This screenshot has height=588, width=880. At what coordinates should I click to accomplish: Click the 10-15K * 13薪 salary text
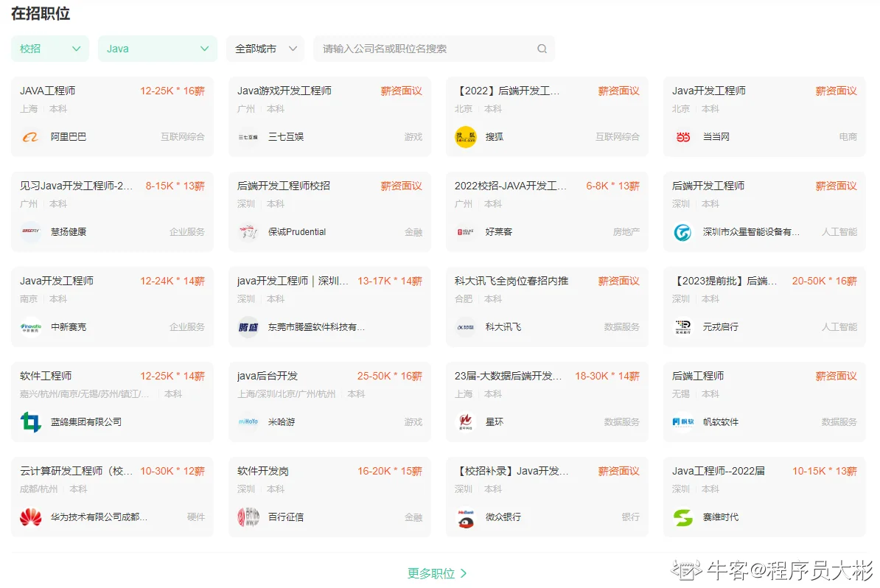click(825, 471)
